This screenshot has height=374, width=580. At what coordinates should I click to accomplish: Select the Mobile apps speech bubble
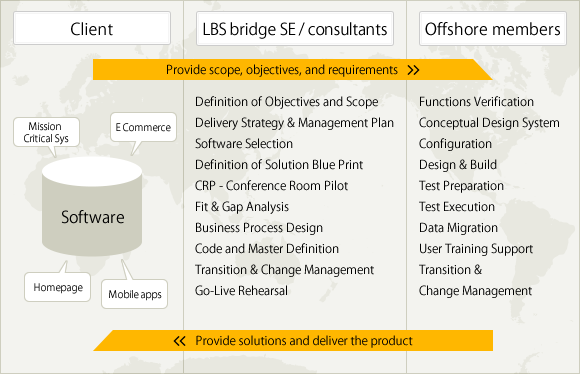pyautogui.click(x=135, y=294)
